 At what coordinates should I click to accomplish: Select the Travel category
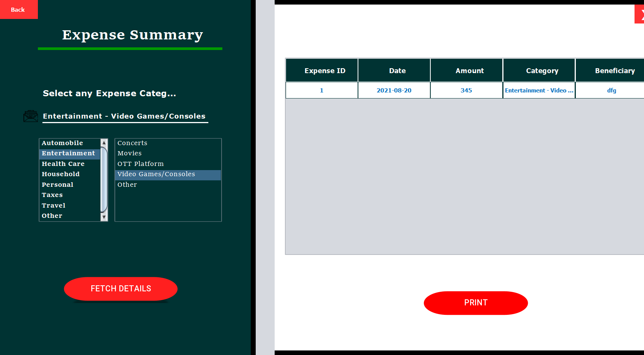point(53,205)
